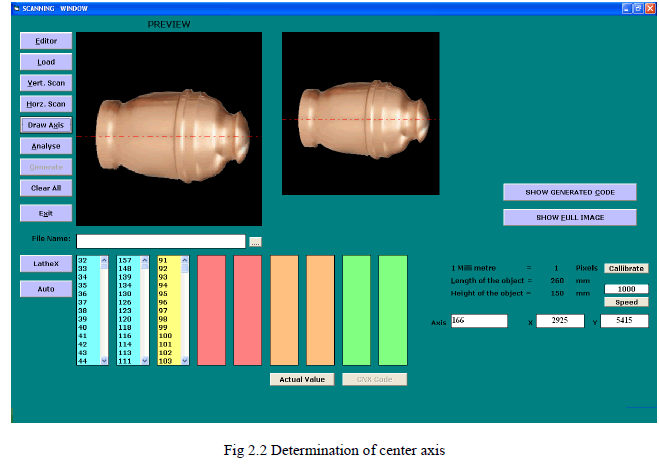Viewport: 659px width, 472px height.
Task: Start a Vert. Scan
Action: click(46, 83)
